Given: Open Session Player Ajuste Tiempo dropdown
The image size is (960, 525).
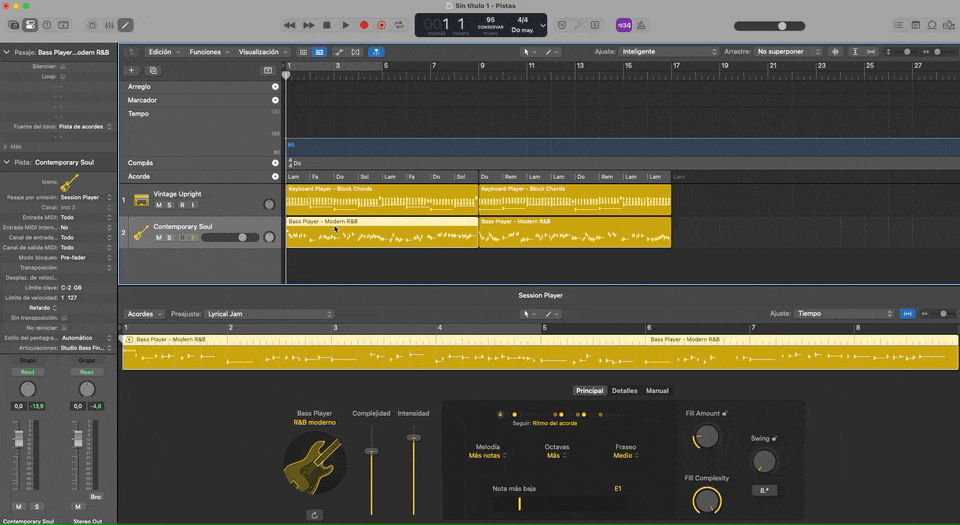Looking at the screenshot, I should [845, 313].
